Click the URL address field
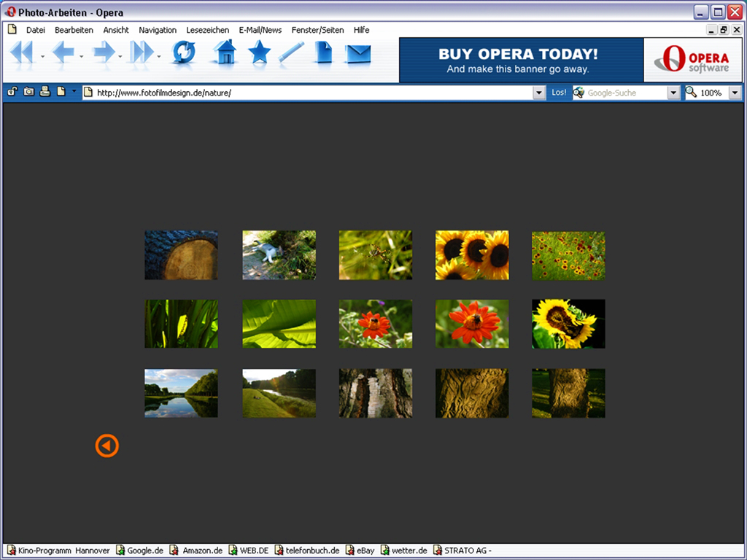The width and height of the screenshot is (747, 560). tap(314, 93)
